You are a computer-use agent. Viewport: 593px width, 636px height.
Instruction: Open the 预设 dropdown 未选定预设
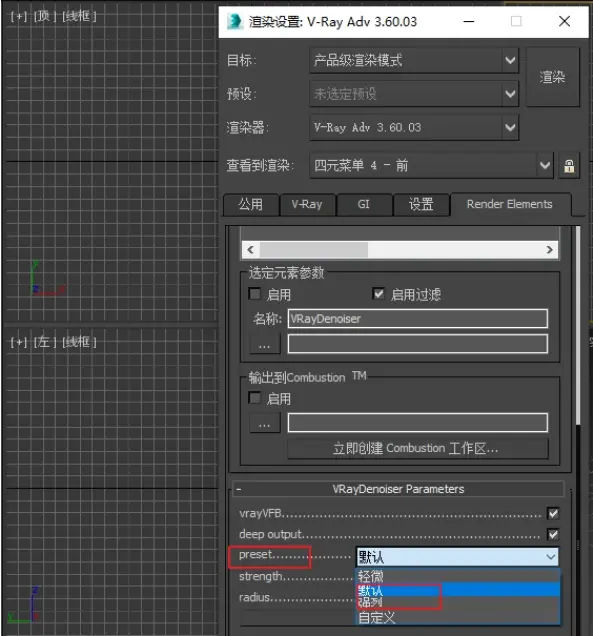coord(414,94)
